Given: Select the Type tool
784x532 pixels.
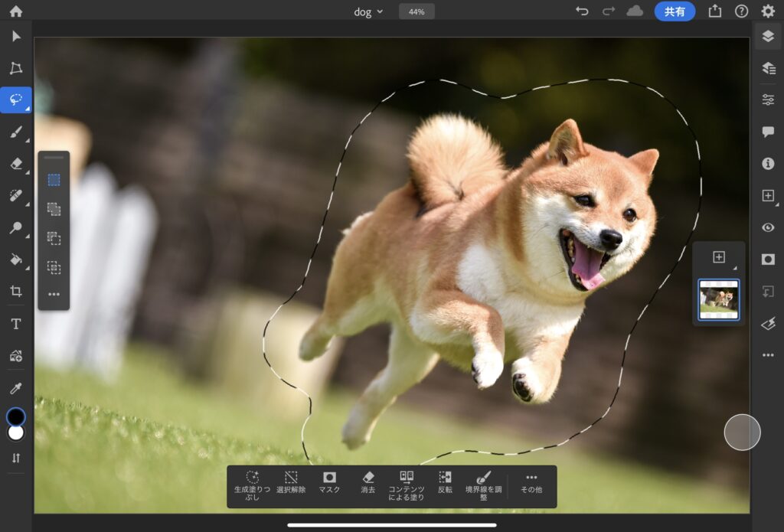Looking at the screenshot, I should (x=15, y=324).
